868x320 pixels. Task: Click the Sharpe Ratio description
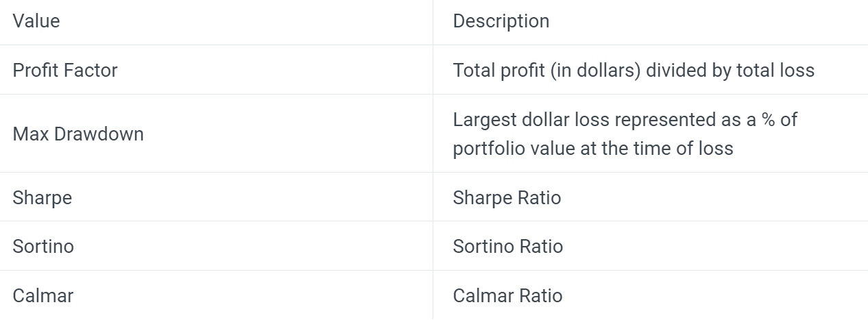pos(507,197)
